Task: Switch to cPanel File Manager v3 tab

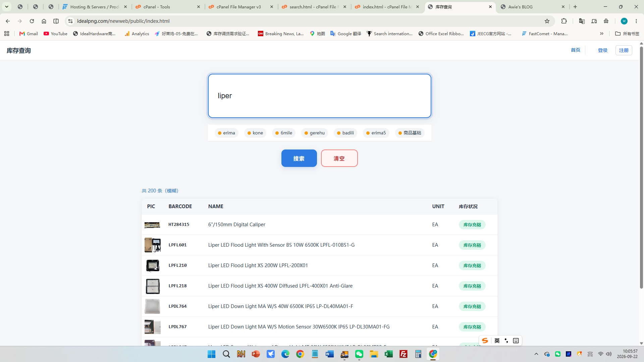Action: 241,7
